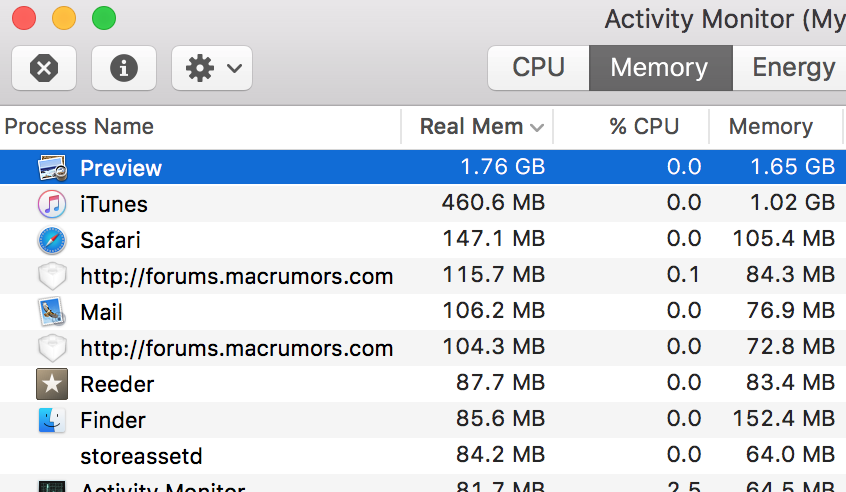The width and height of the screenshot is (846, 492).
Task: Select the Mail process name
Action: tap(101, 312)
